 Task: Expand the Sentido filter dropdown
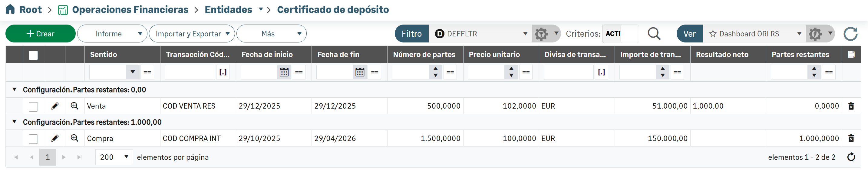pos(132,72)
